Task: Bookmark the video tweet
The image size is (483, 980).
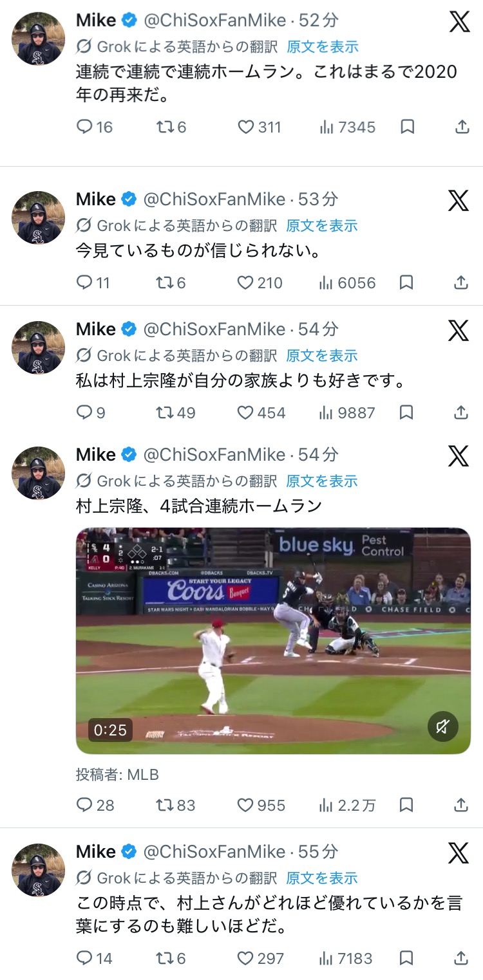Action: pyautogui.click(x=406, y=805)
